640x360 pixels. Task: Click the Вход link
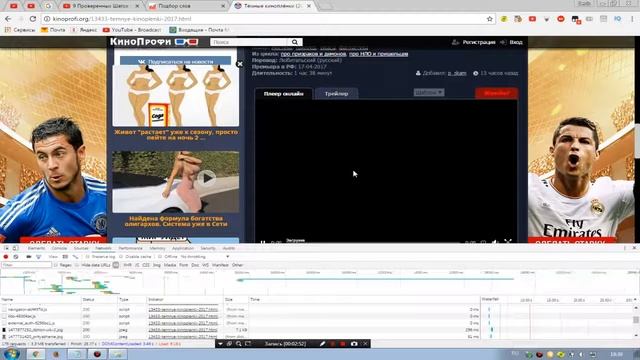coord(516,42)
